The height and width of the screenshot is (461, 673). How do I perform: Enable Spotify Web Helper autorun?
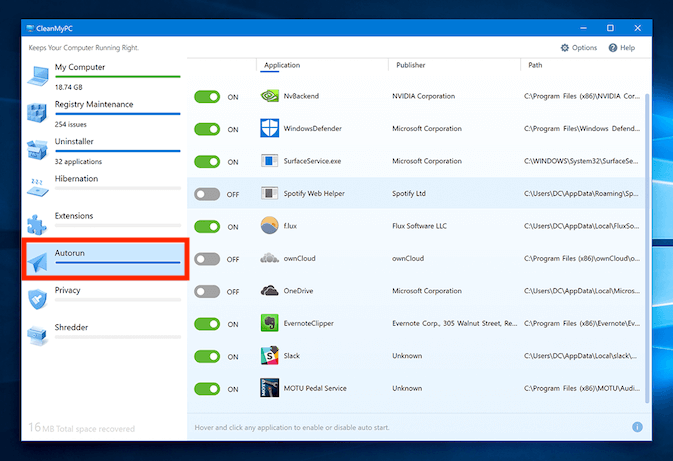coord(207,194)
